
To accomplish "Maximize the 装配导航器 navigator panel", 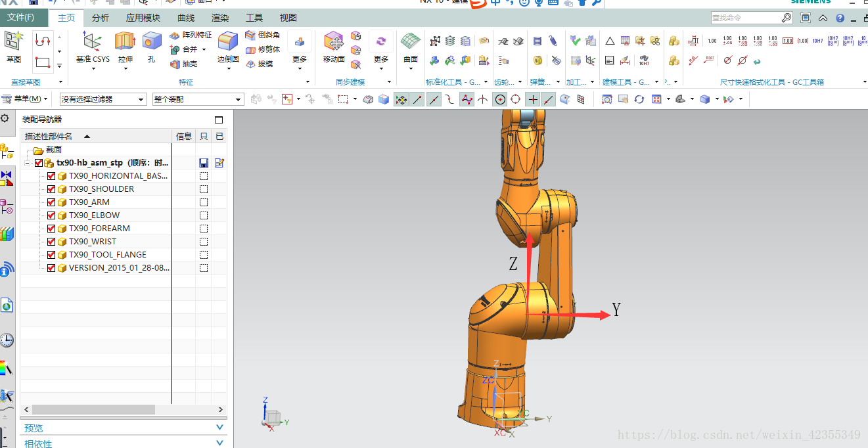I will (219, 120).
